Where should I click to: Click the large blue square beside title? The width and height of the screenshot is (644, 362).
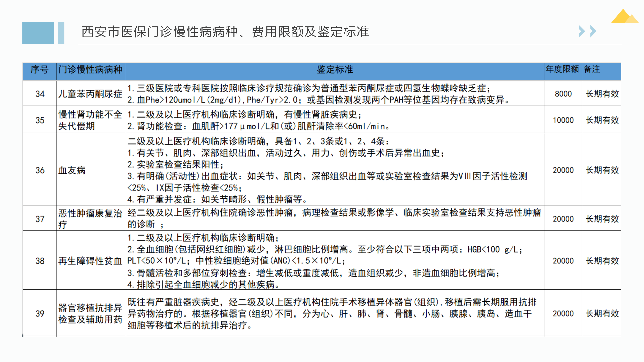[x=38, y=33]
